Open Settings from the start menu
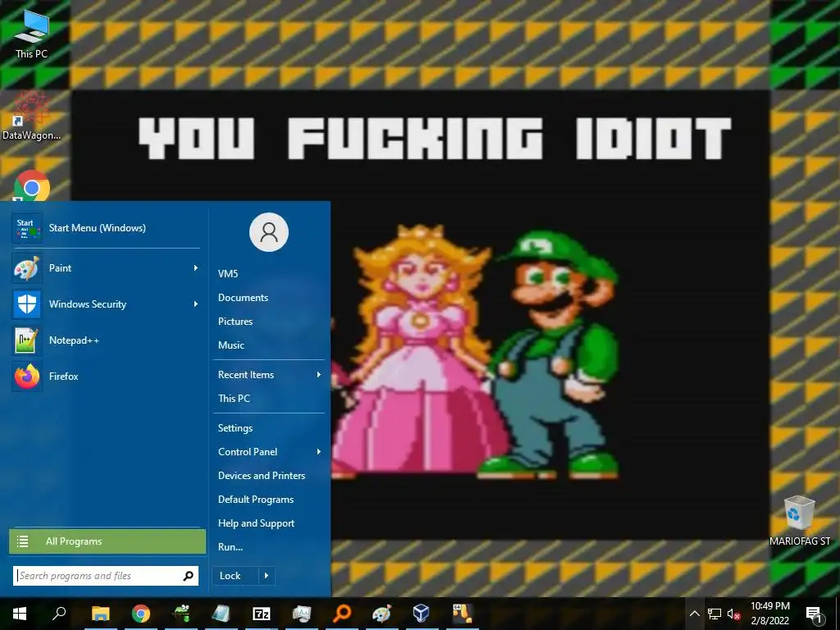Image resolution: width=840 pixels, height=630 pixels. (x=269, y=428)
